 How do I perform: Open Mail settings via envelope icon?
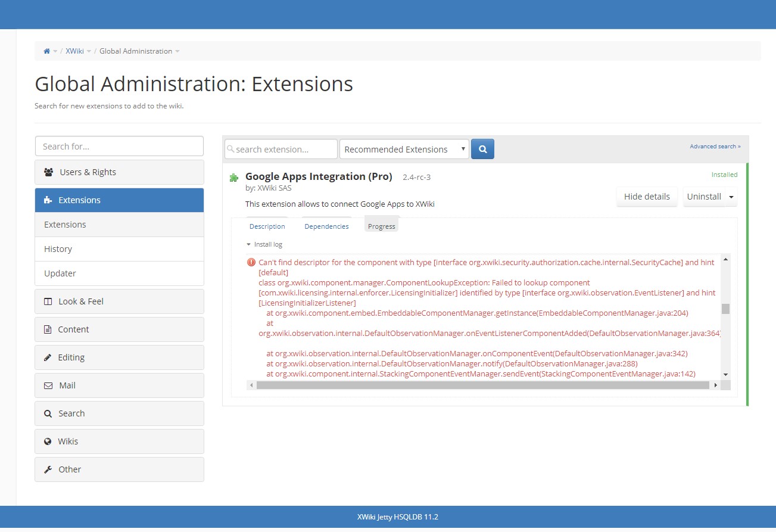click(48, 385)
